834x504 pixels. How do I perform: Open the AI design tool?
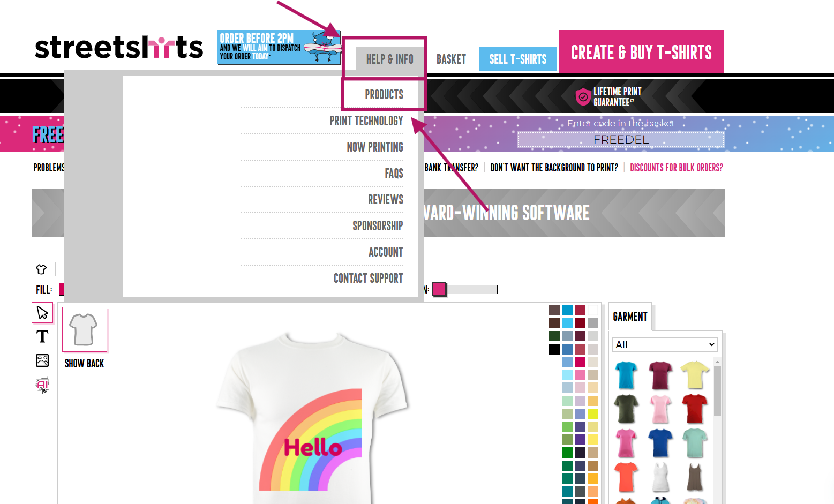pyautogui.click(x=42, y=384)
